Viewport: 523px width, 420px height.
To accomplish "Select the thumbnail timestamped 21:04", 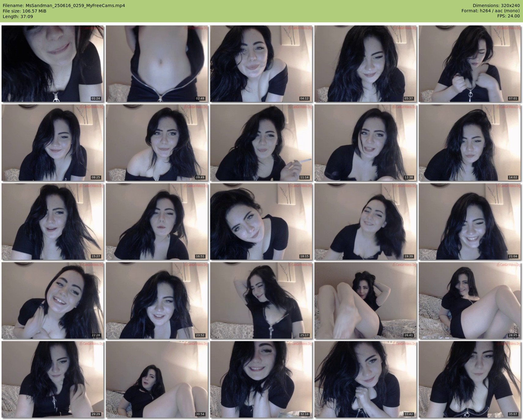I will point(469,221).
